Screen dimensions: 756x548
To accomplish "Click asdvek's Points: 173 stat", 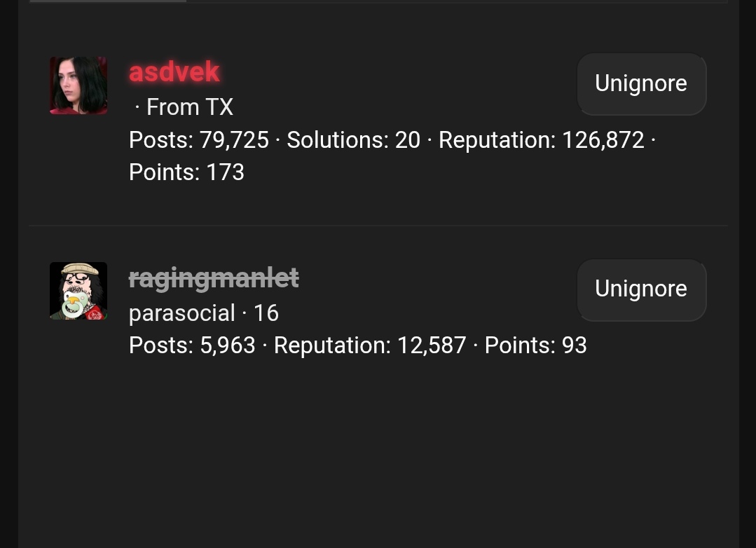I will pos(186,172).
